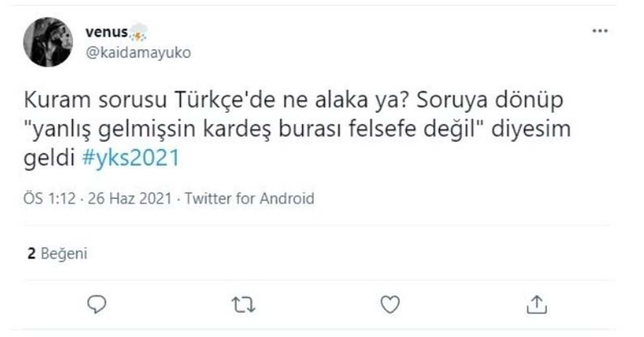Viewport: 644px width, 337px height.
Task: Click Twitter for Android source label
Action: [248, 197]
